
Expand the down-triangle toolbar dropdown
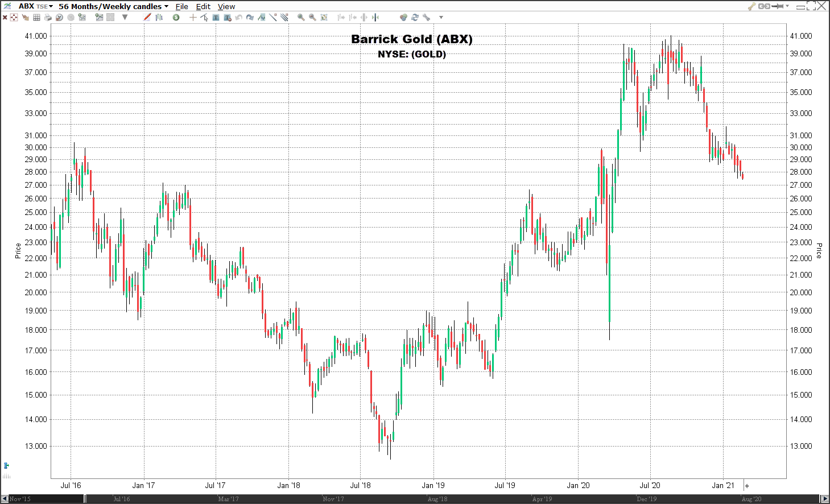(x=125, y=18)
